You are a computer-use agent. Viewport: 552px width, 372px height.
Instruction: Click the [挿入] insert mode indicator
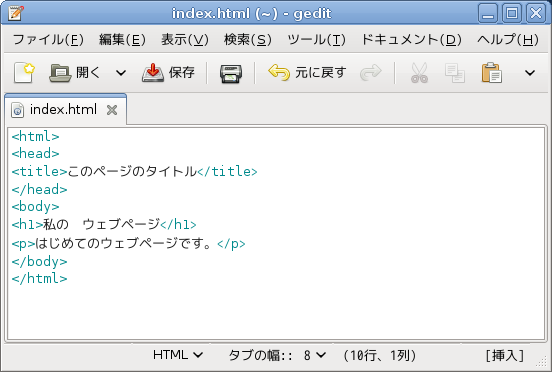click(x=505, y=355)
